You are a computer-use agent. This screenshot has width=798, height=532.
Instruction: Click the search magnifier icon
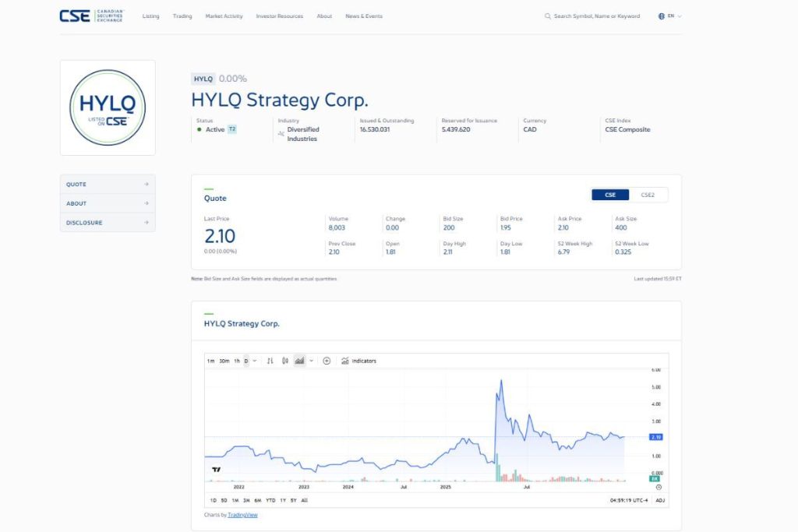548,16
